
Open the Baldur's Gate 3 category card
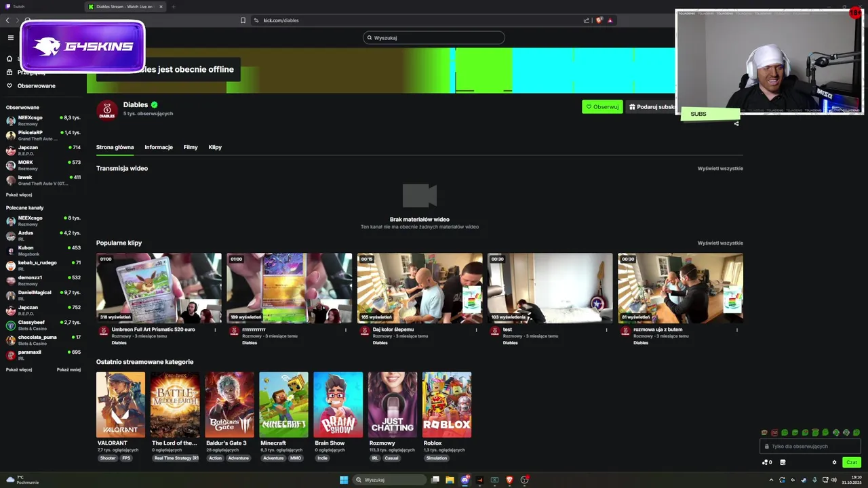229,405
